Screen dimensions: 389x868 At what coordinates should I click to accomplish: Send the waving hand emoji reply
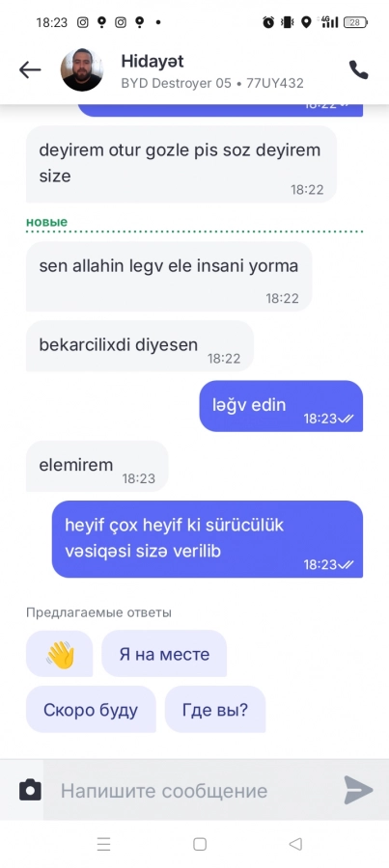(59, 654)
